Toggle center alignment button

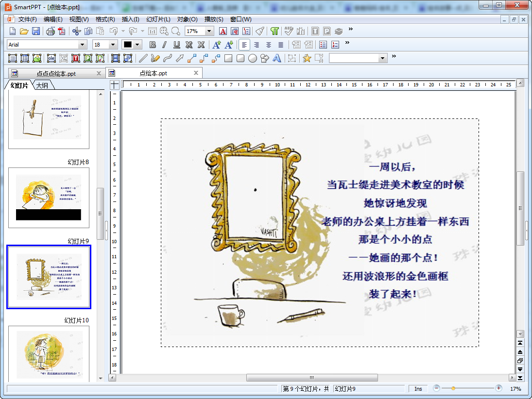pos(269,45)
